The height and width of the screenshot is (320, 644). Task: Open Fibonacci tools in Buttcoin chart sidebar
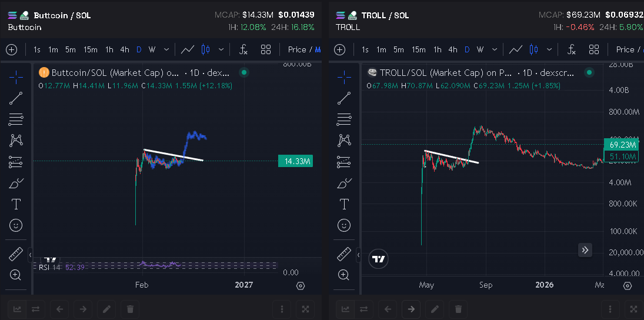16,119
